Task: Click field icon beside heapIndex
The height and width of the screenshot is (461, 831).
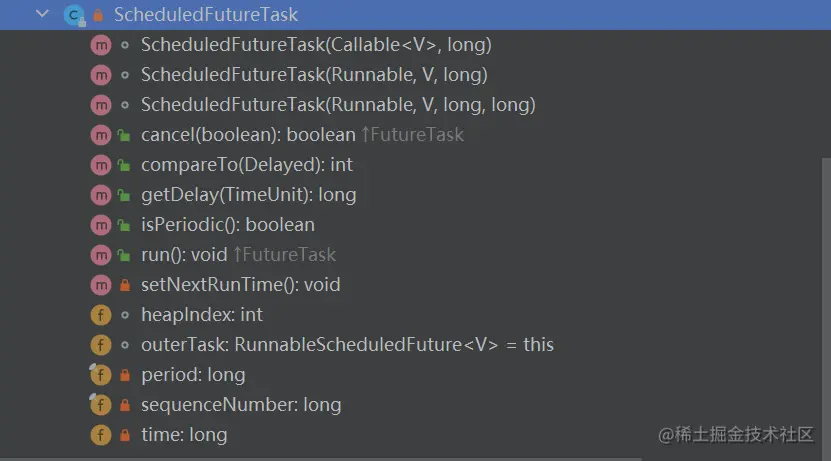Action: coord(100,315)
